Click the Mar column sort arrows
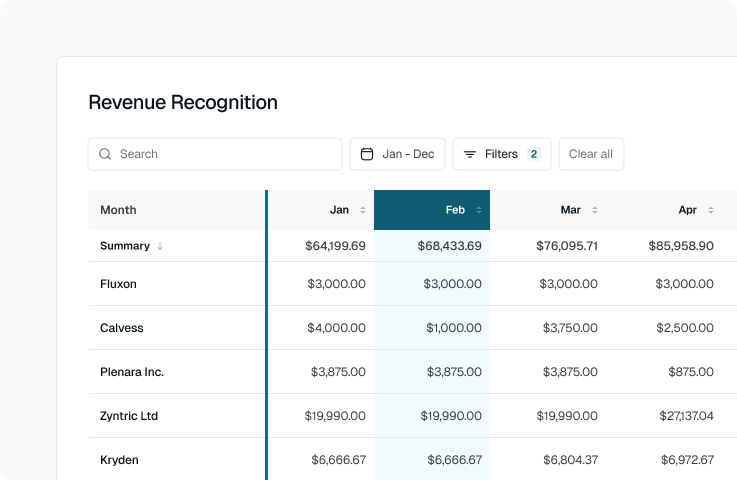Viewport: 737px width, 480px height. 595,210
